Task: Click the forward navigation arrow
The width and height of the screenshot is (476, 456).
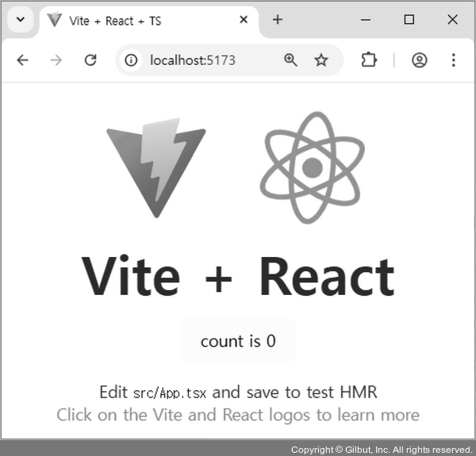Action: click(56, 60)
